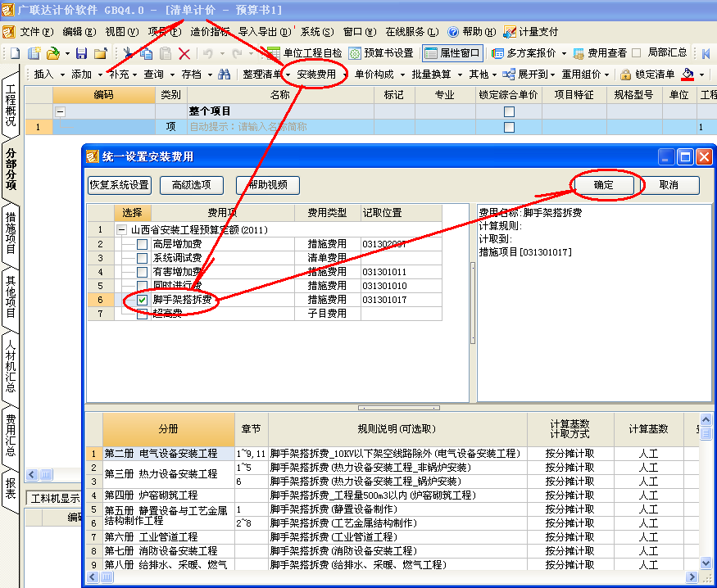Check the 超高费 checkbox
This screenshot has width=717, height=588.
(x=143, y=314)
